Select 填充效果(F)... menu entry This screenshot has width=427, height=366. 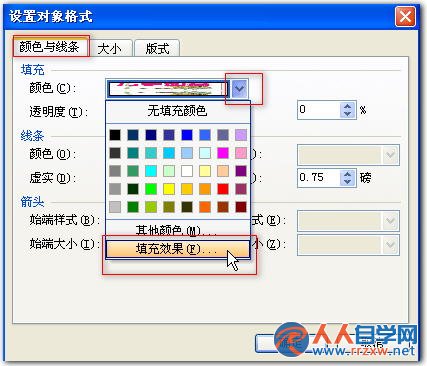(x=178, y=249)
